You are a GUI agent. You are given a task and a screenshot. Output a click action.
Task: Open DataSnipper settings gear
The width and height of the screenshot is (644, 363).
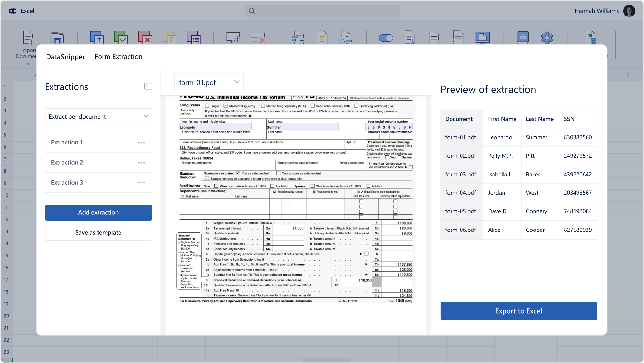pyautogui.click(x=546, y=37)
